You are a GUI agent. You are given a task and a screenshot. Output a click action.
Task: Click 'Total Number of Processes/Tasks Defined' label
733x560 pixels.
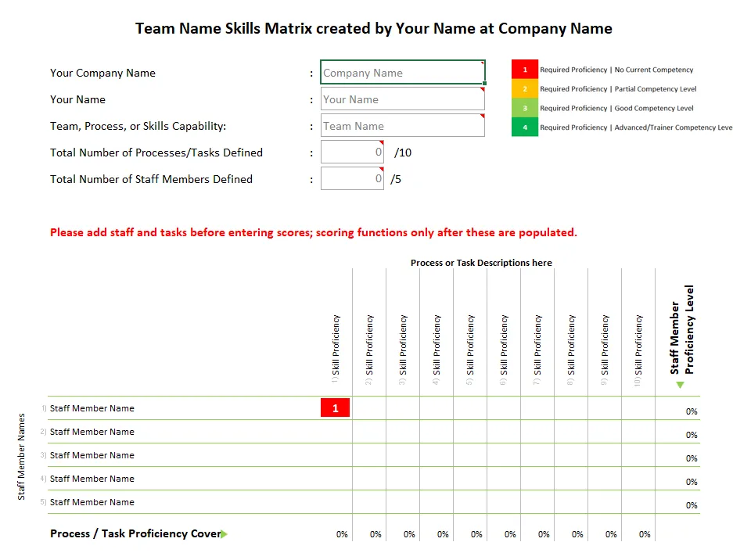156,153
